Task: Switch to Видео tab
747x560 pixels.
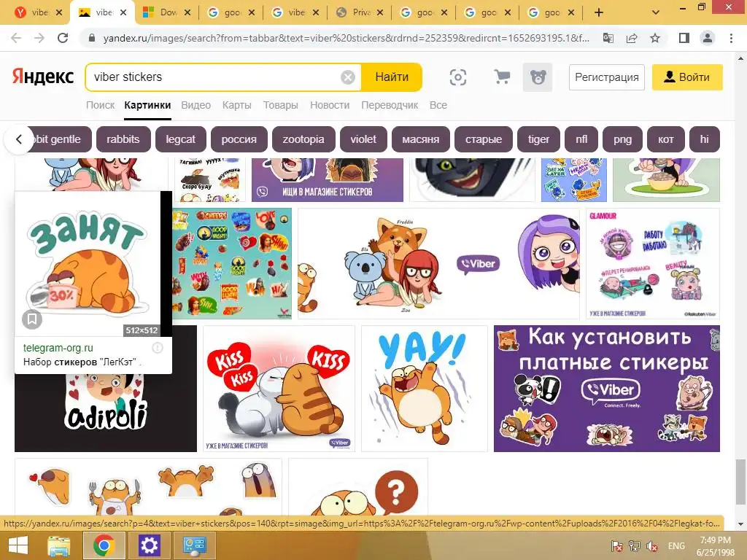Action: [196, 105]
